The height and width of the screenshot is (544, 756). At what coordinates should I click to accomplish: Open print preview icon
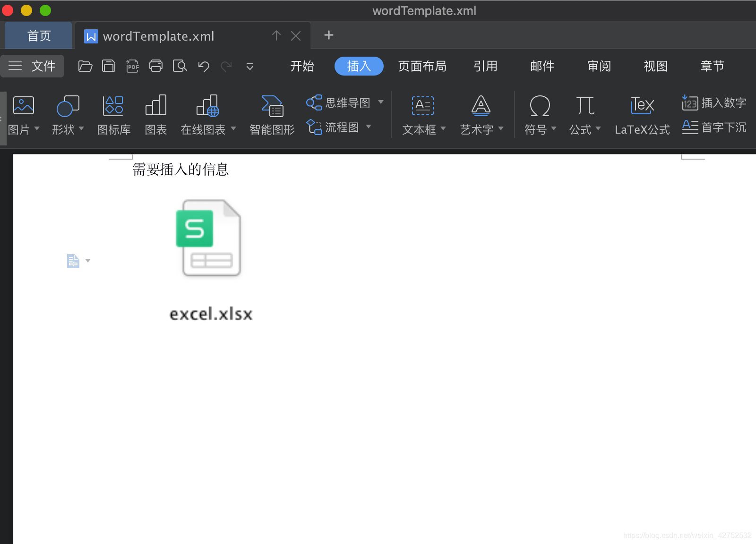click(x=180, y=66)
